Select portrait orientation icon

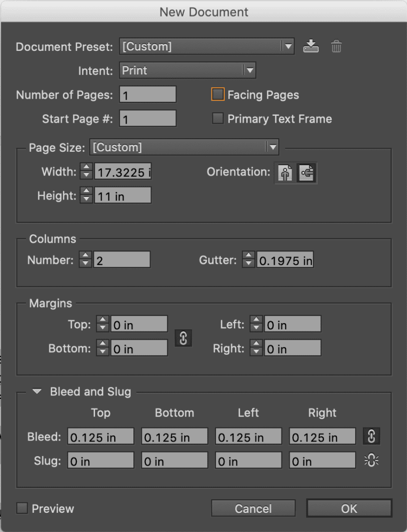coord(285,172)
